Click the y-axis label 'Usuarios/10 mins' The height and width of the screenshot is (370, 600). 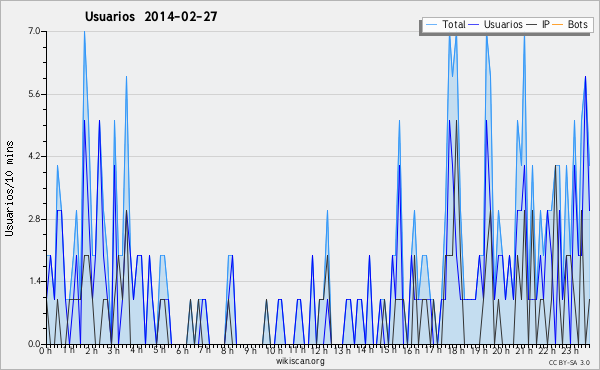point(9,188)
